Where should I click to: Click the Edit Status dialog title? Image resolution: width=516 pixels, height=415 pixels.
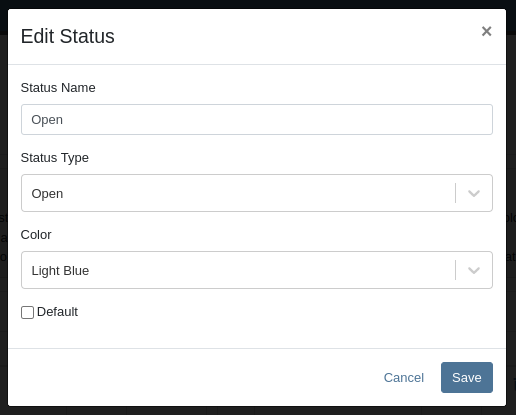click(68, 36)
